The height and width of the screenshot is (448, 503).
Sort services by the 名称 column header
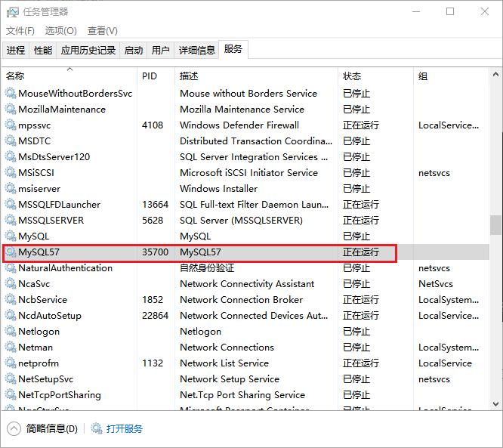69,76
